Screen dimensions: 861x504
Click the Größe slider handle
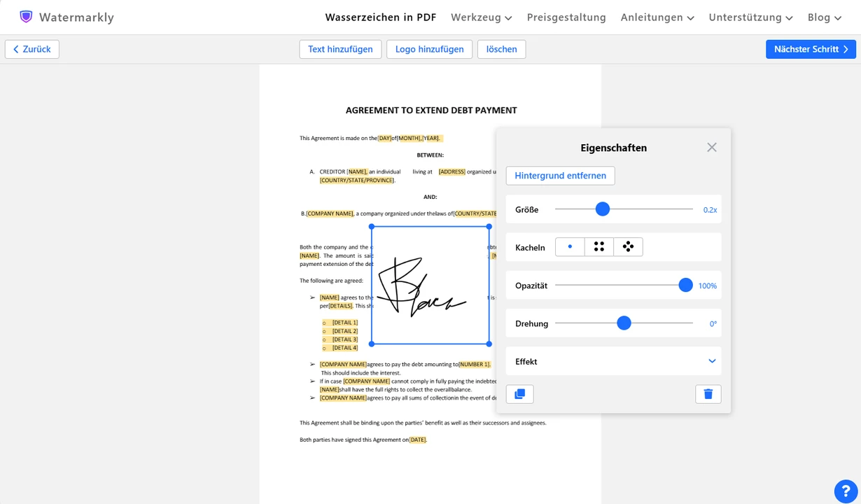[x=603, y=209]
